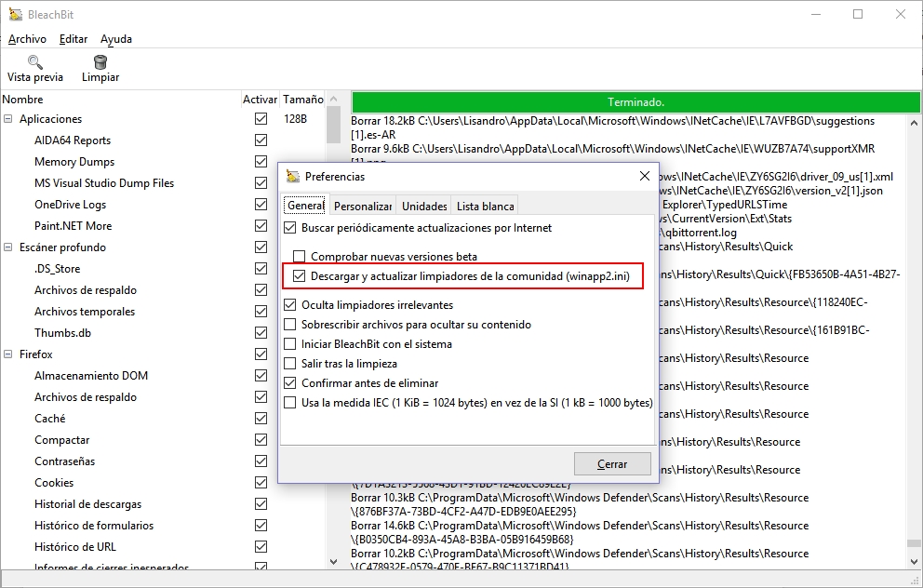Uncheck Memory Dumps Activar checkbox
This screenshot has height=588, width=923.
coord(261,161)
